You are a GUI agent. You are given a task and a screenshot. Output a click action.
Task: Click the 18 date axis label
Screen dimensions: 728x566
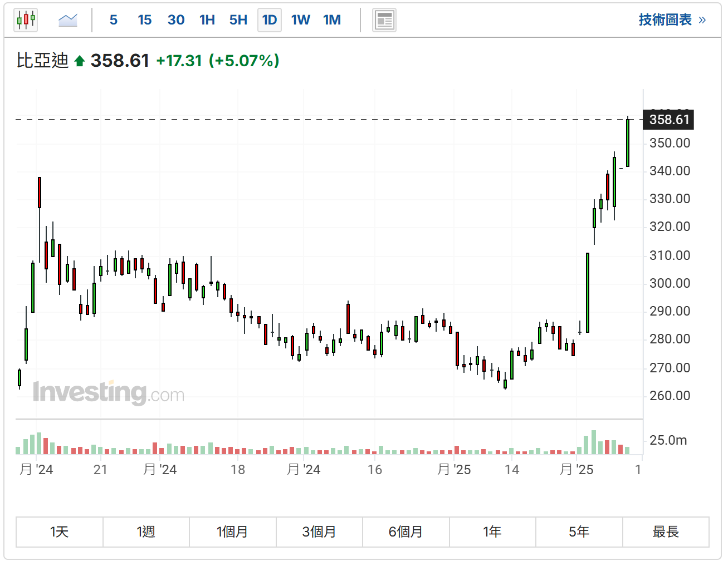pyautogui.click(x=238, y=470)
